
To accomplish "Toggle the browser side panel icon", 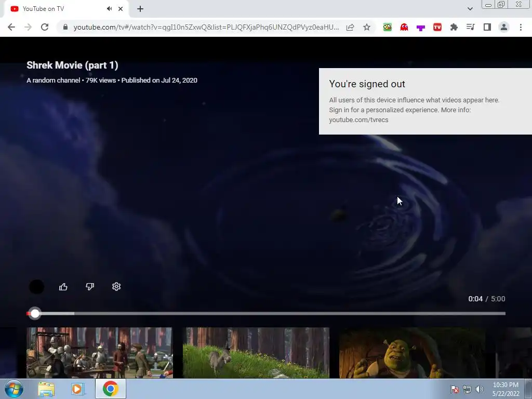I will click(x=487, y=27).
